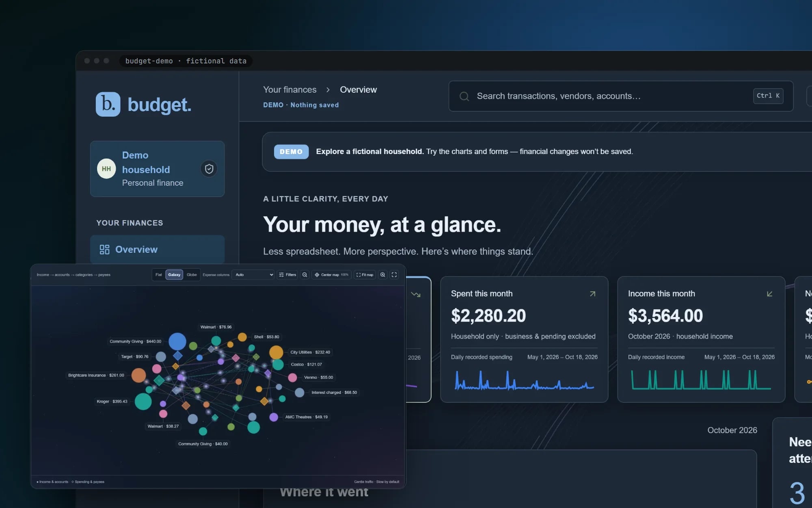
Task: Open the Expense columns Auto dropdown
Action: (x=253, y=275)
